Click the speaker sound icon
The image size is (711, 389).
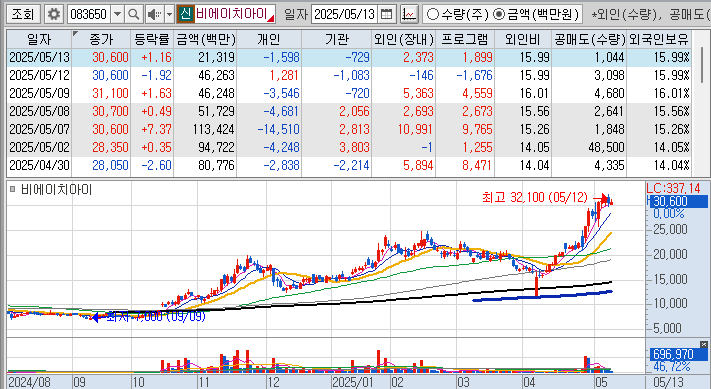[x=154, y=14]
